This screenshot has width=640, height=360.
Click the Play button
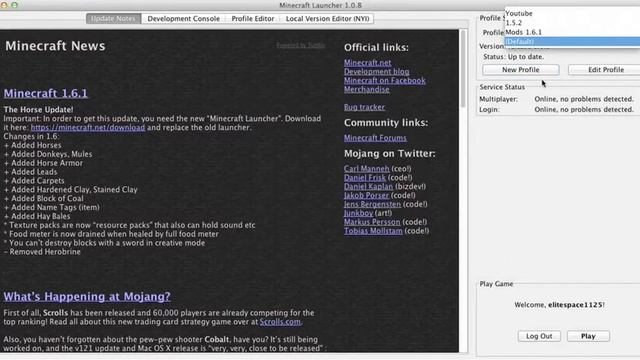[588, 336]
